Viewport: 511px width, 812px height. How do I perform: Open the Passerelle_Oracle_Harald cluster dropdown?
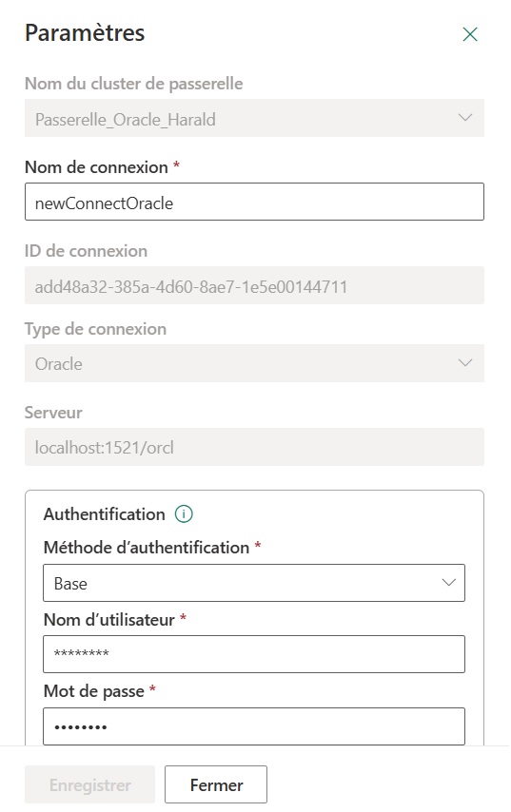coord(254,118)
